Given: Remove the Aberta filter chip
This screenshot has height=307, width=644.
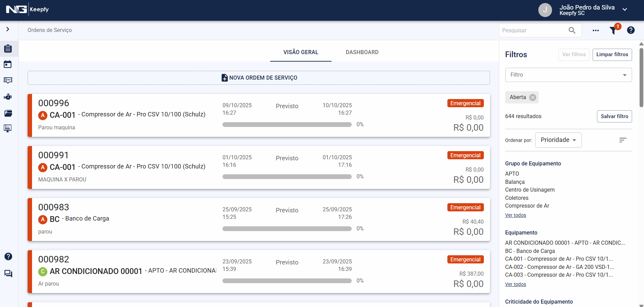Looking at the screenshot, I should tap(533, 97).
